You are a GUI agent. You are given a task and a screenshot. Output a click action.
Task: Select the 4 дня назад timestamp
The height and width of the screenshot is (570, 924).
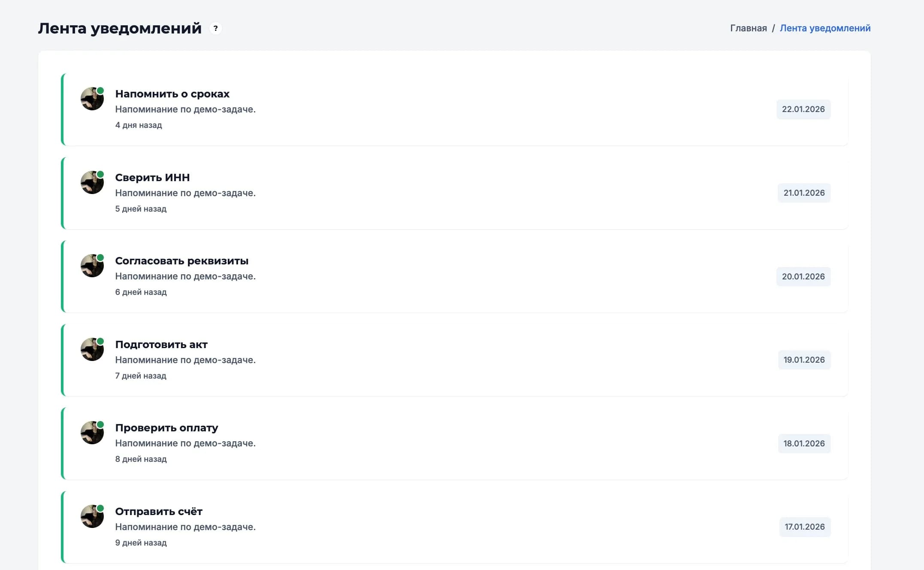(x=139, y=125)
